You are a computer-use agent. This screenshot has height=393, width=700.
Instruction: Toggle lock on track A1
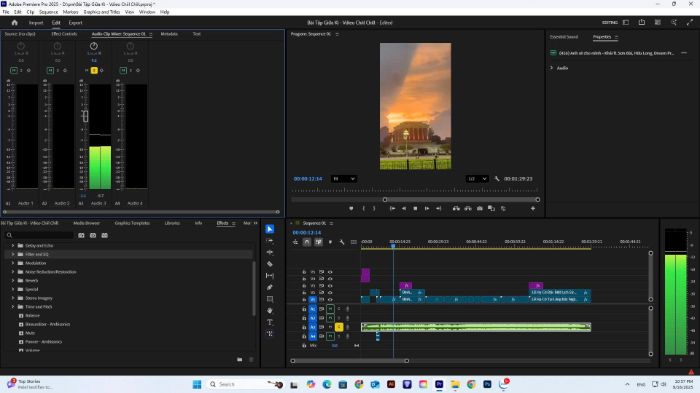(304, 309)
